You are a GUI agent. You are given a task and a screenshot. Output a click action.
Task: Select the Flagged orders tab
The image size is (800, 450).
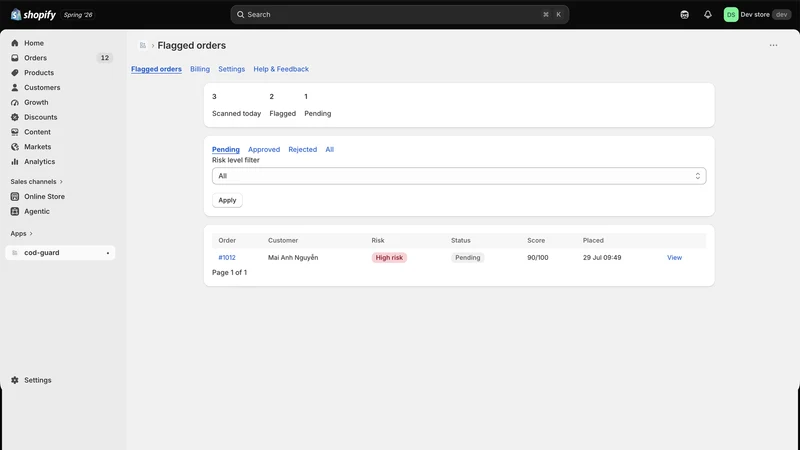coord(156,69)
